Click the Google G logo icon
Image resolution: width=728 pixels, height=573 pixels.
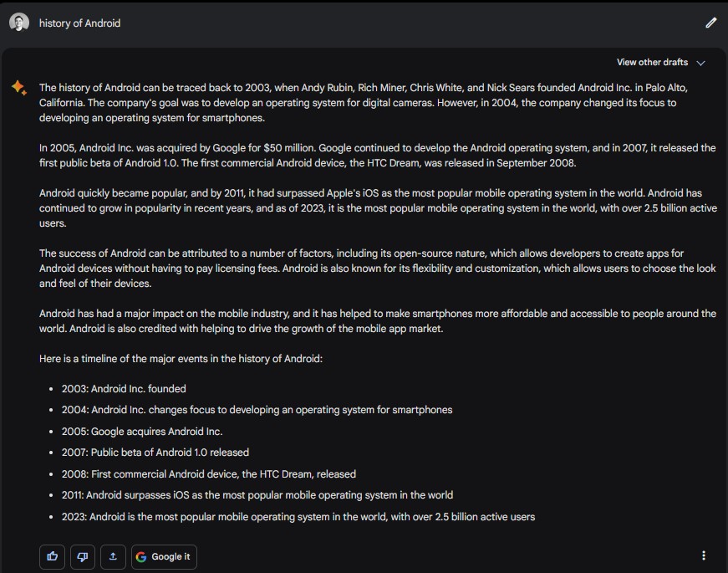[141, 557]
